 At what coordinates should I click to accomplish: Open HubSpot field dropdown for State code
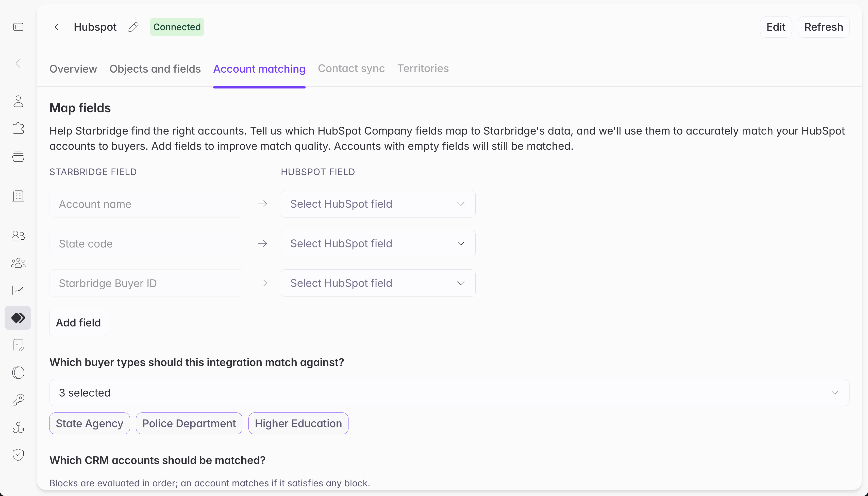coord(378,244)
